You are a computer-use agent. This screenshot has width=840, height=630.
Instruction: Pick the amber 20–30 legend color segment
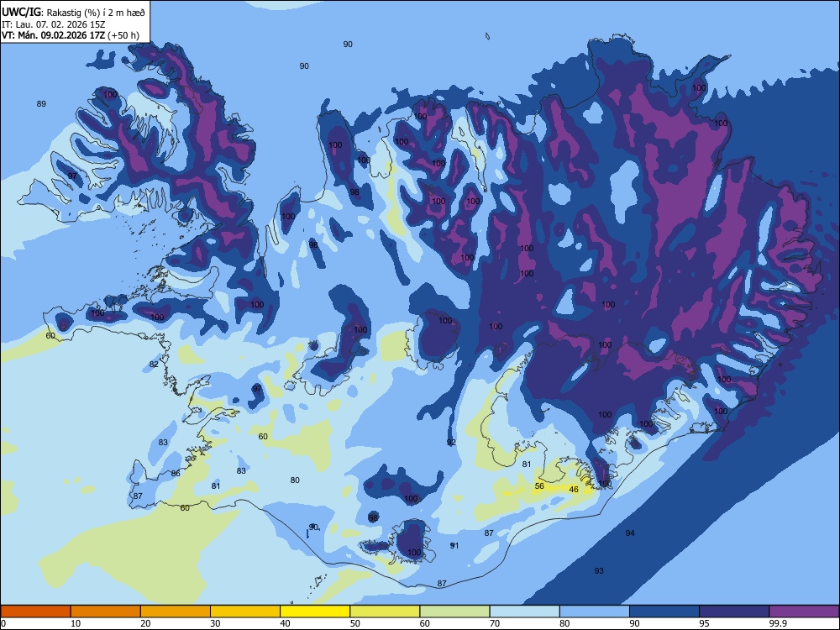176,612
